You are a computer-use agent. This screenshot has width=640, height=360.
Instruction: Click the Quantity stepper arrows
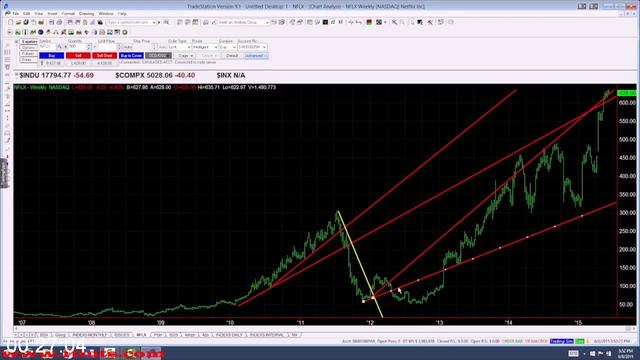pyautogui.click(x=89, y=47)
